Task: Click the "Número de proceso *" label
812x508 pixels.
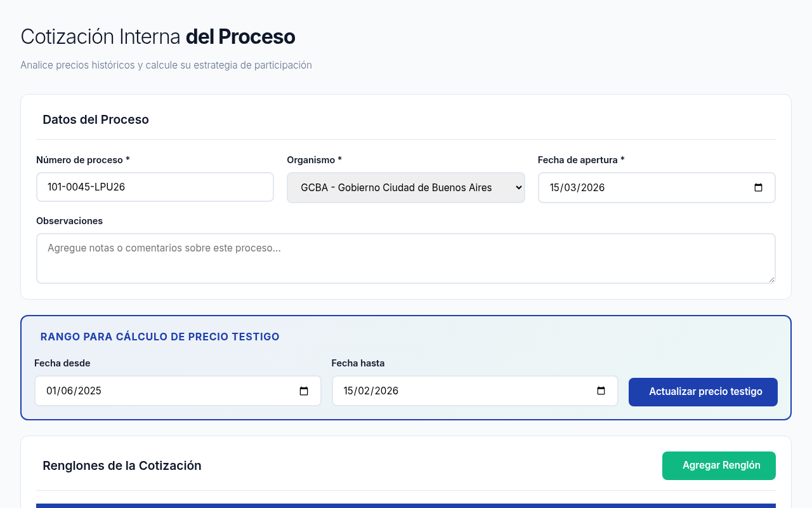Action: pos(82,160)
